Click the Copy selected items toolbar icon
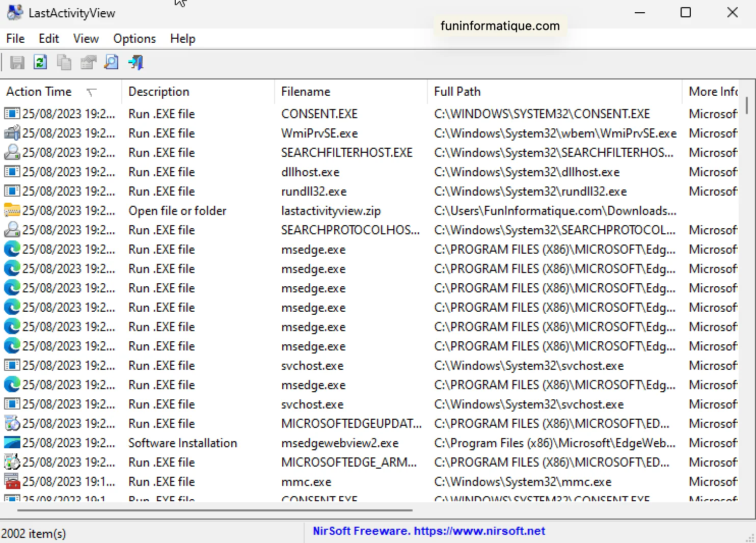 pyautogui.click(x=64, y=62)
